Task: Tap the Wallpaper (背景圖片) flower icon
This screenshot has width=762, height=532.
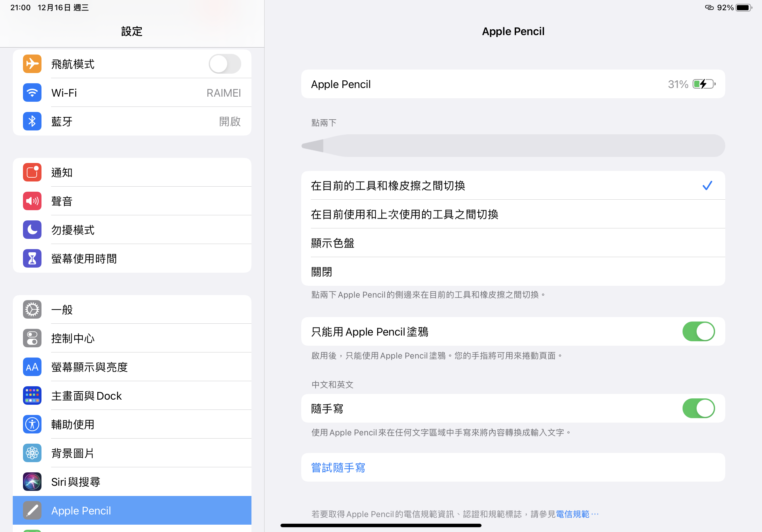Action: pos(32,453)
